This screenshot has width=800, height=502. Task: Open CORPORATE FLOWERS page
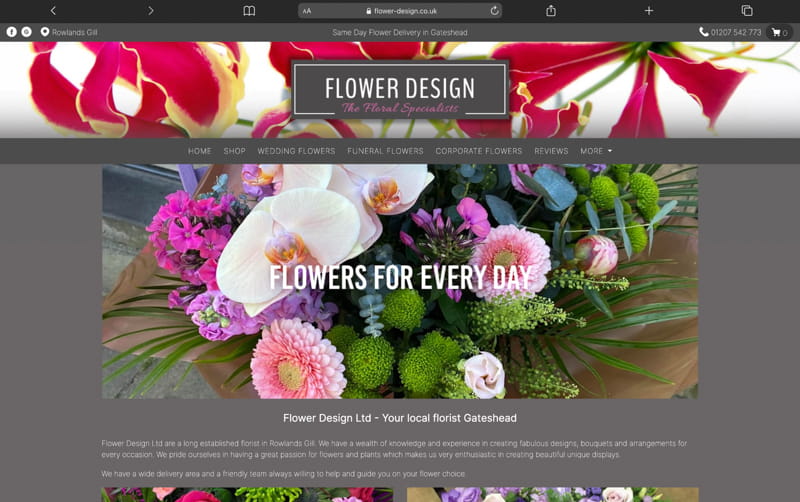coord(479,151)
